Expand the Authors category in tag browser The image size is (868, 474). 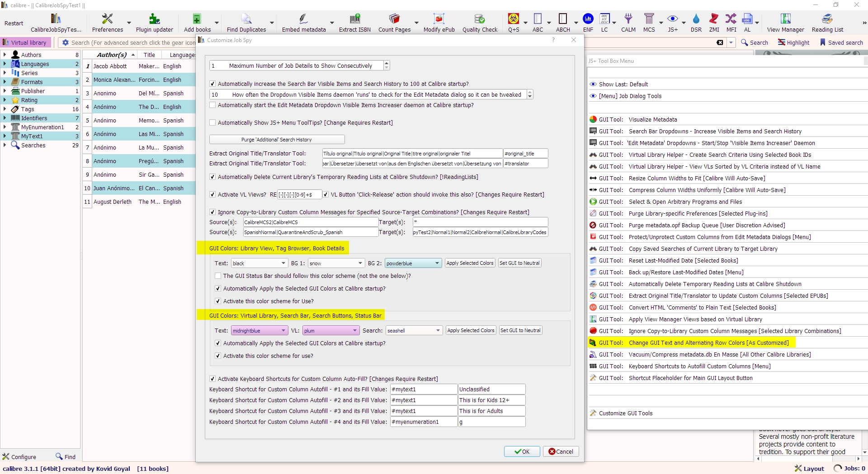pos(5,55)
